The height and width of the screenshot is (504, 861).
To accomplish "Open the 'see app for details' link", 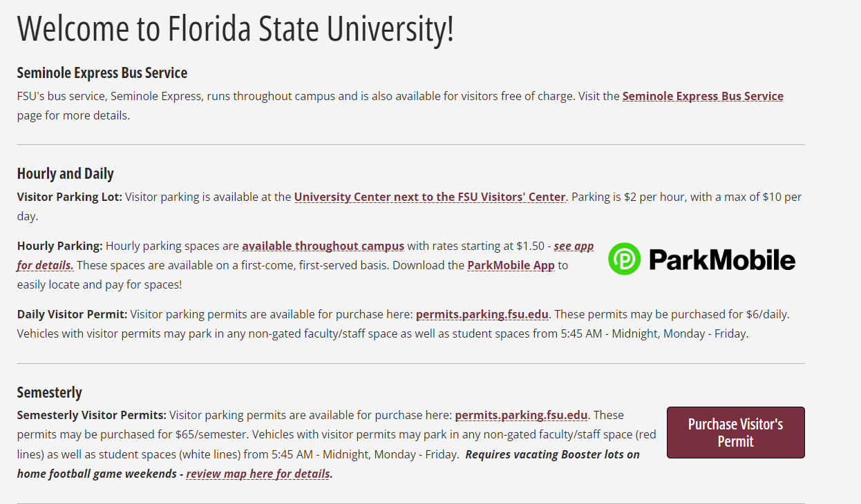I will coord(305,255).
